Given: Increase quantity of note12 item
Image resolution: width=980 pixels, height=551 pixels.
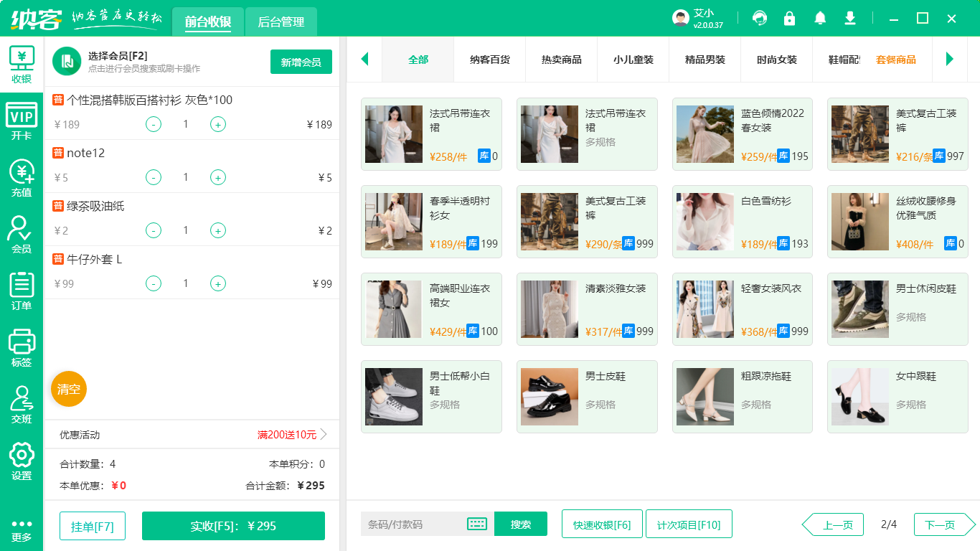Looking at the screenshot, I should tap(218, 177).
